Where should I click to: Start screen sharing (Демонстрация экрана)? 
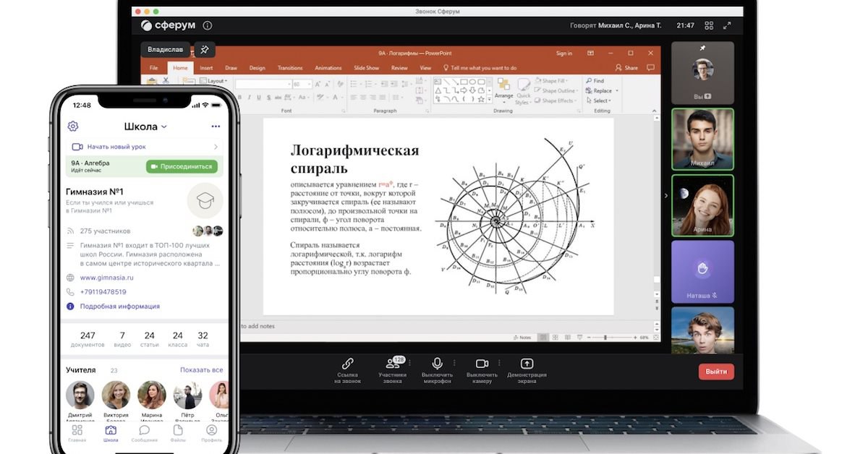tap(527, 369)
